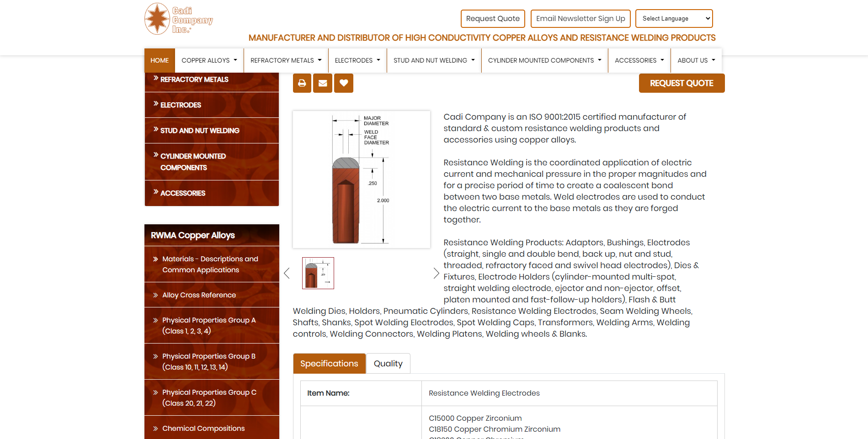This screenshot has width=868, height=439.
Task: Select the electrode thumbnail image
Action: click(x=318, y=273)
